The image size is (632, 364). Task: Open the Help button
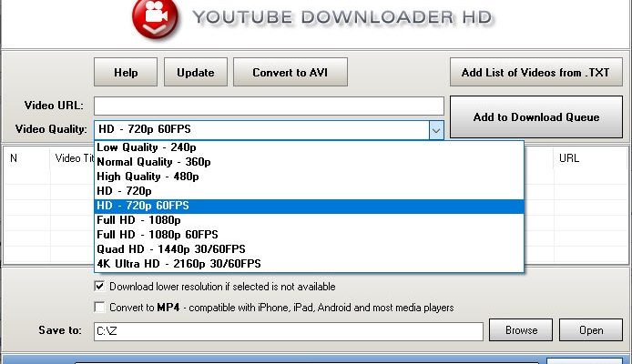126,72
